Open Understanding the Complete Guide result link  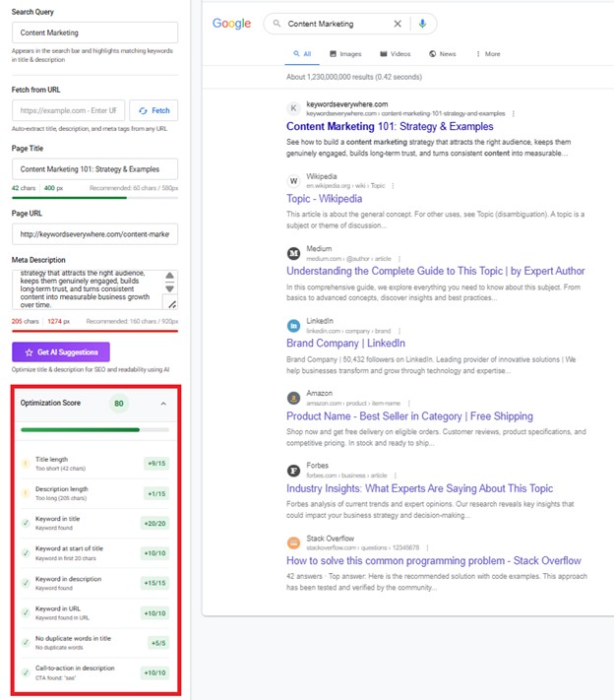tap(436, 271)
